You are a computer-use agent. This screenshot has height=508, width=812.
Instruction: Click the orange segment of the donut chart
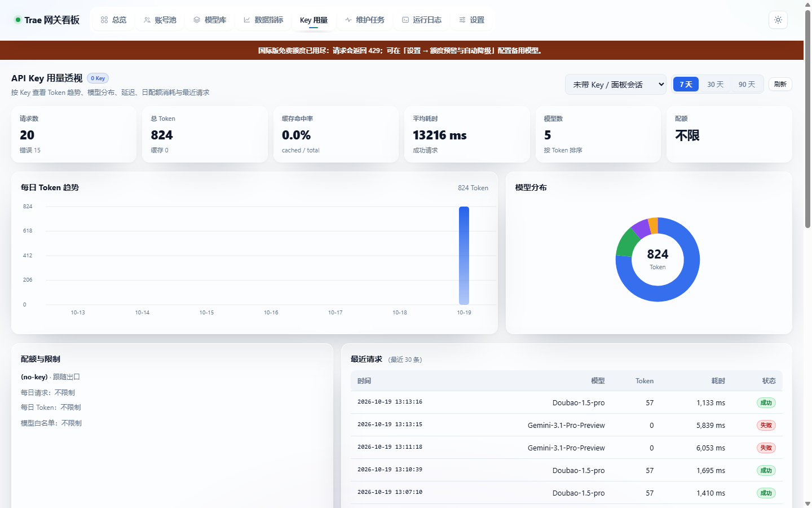(x=654, y=225)
